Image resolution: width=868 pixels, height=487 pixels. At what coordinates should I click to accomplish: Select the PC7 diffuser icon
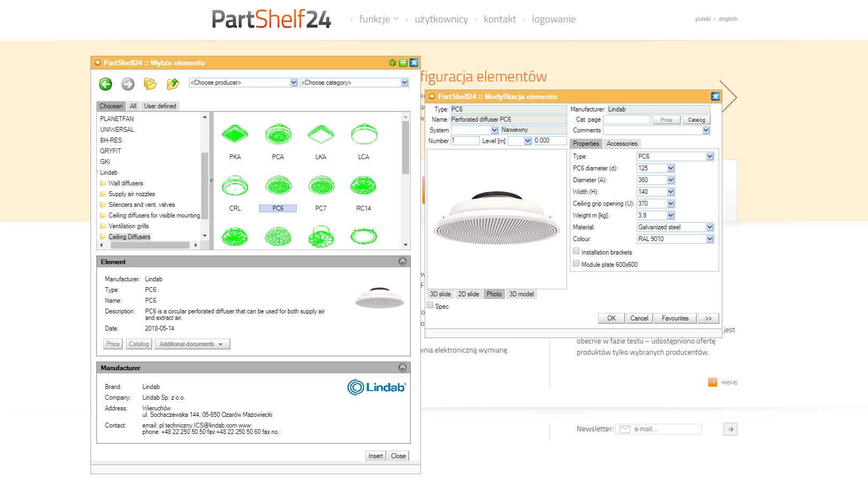321,185
